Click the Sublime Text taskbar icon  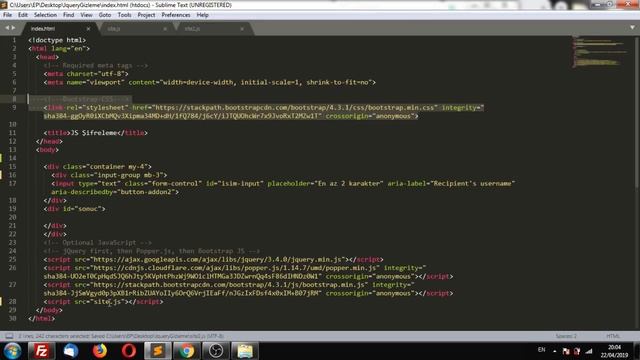158,351
